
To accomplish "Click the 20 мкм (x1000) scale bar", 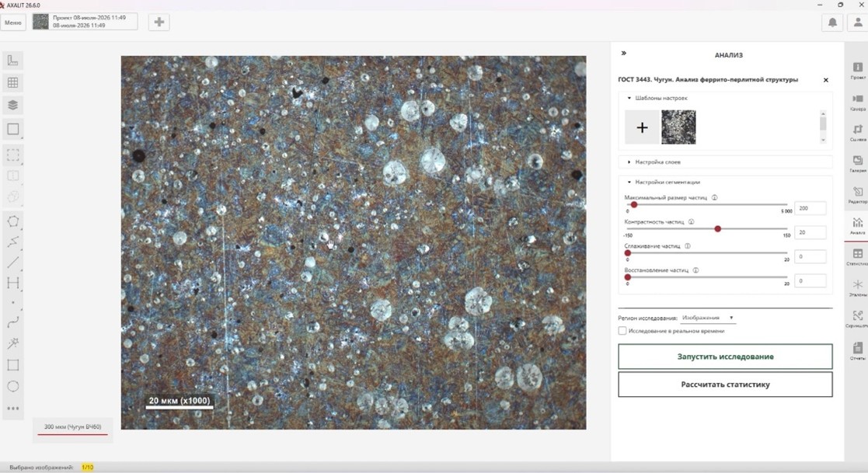I will (180, 401).
